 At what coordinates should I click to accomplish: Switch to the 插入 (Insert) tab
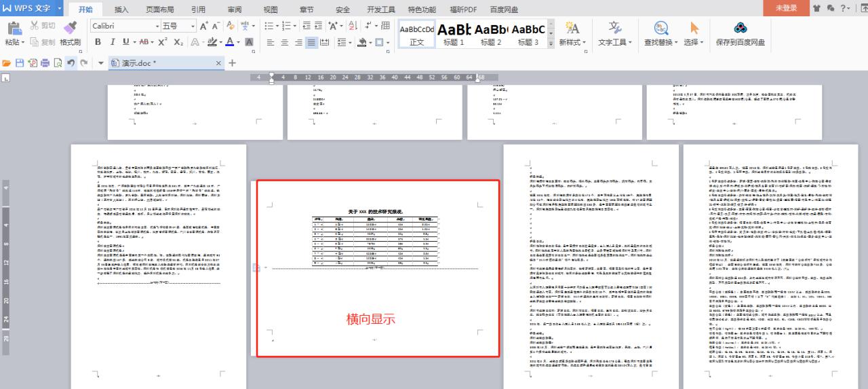121,10
